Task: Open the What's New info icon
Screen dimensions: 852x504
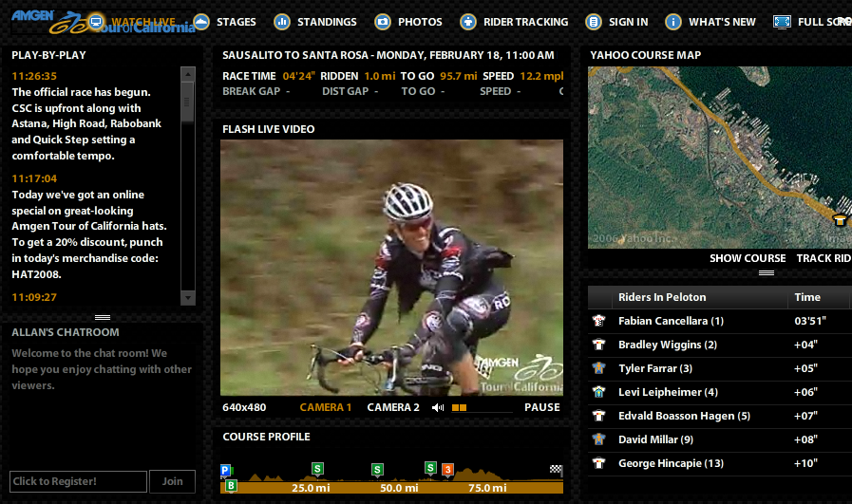Action: click(x=673, y=22)
